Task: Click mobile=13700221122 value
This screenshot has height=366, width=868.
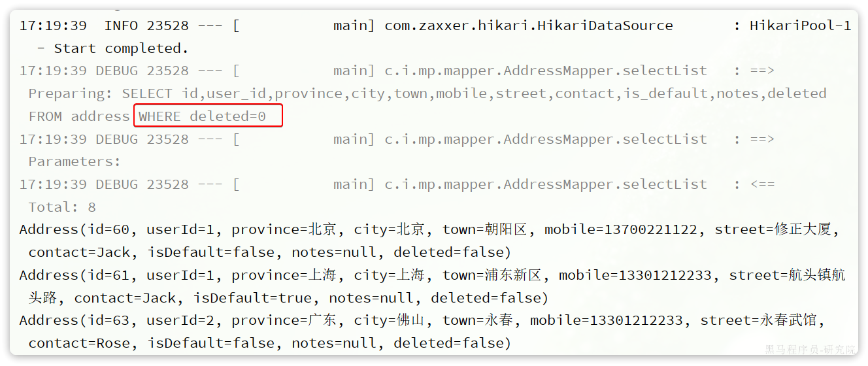Action: (x=622, y=229)
